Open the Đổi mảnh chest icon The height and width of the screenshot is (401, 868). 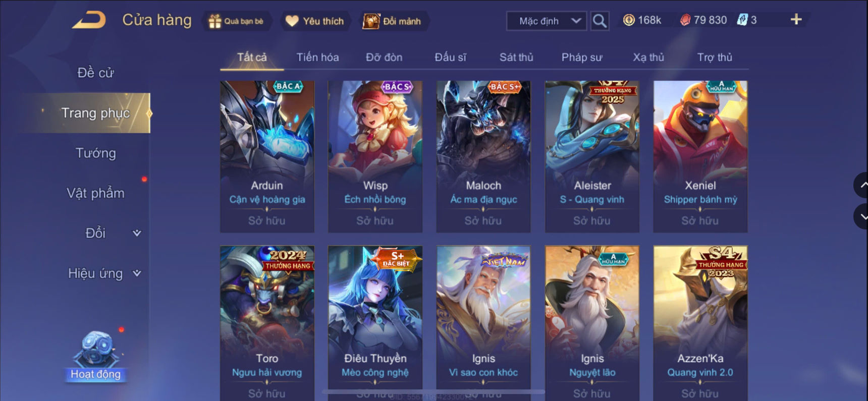[371, 21]
